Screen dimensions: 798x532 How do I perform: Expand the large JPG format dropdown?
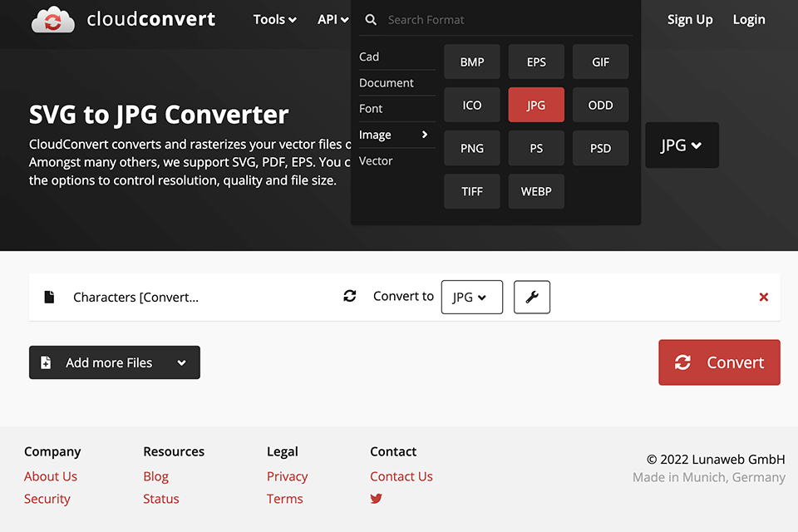[682, 145]
